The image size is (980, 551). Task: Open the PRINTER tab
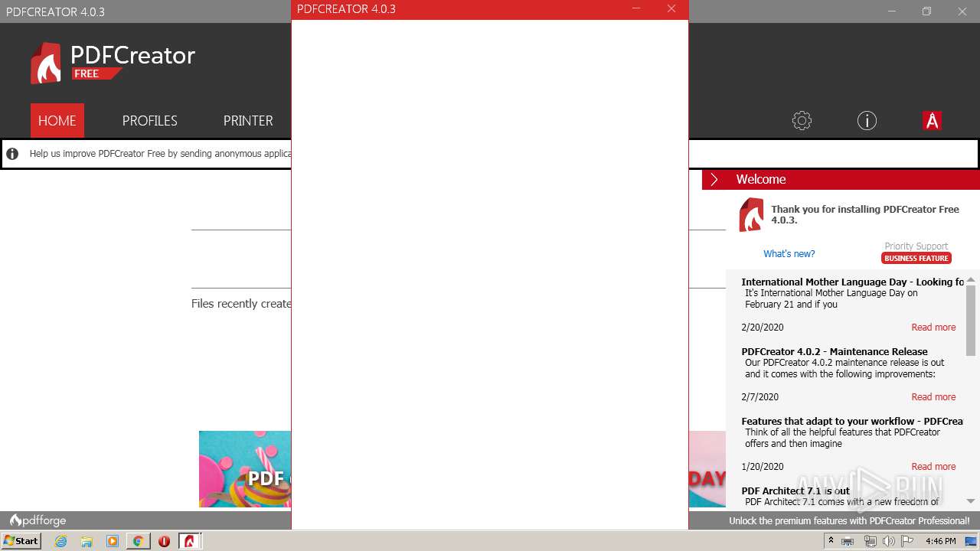pyautogui.click(x=248, y=120)
